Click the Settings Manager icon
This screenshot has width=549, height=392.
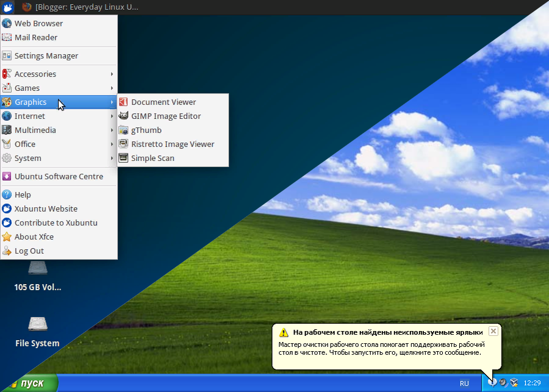tap(7, 55)
